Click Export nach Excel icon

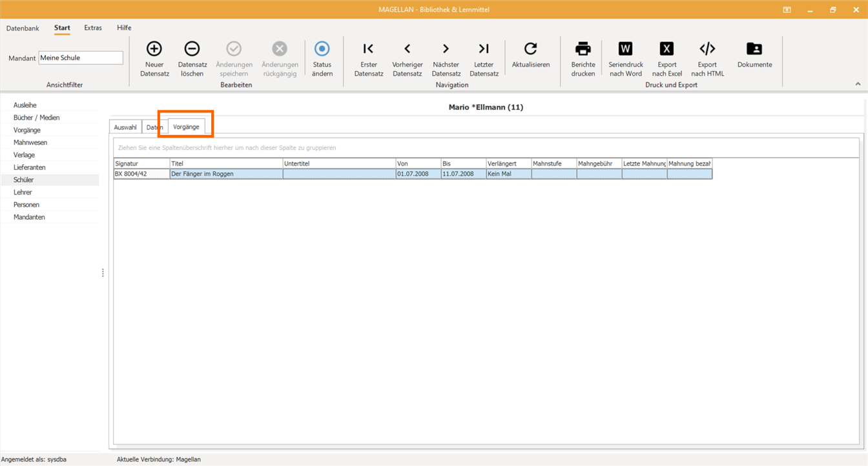point(666,48)
